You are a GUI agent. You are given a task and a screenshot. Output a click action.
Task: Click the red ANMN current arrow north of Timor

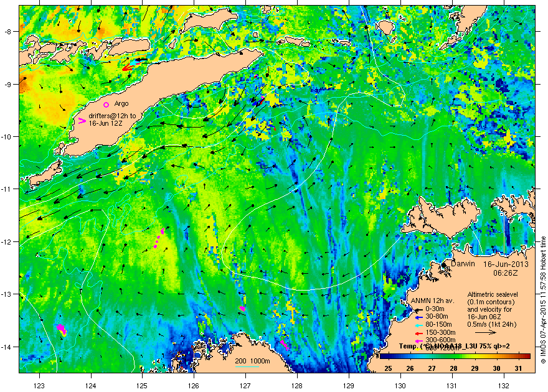(130, 67)
